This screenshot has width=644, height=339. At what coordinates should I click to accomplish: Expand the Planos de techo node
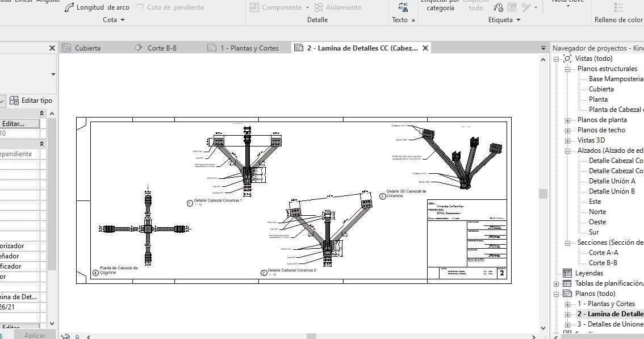[567, 131]
